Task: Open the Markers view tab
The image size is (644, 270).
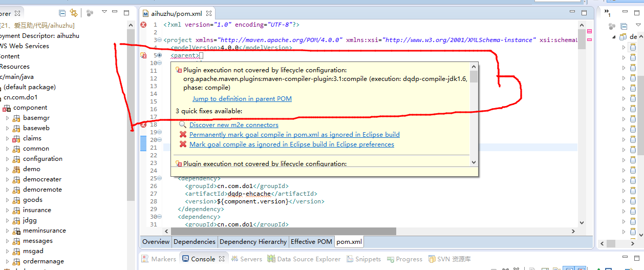Action: click(x=163, y=259)
